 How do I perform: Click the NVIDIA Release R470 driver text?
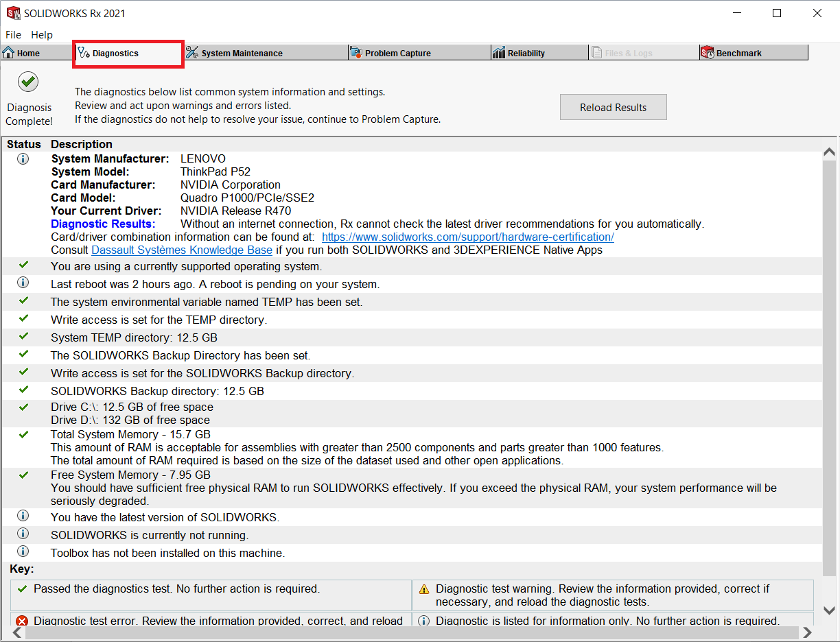235,211
